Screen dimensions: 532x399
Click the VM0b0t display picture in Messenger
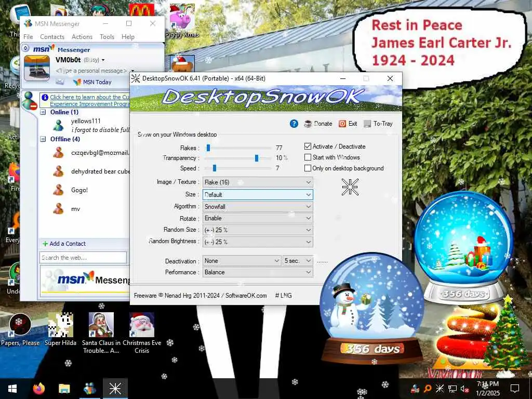(x=37, y=69)
